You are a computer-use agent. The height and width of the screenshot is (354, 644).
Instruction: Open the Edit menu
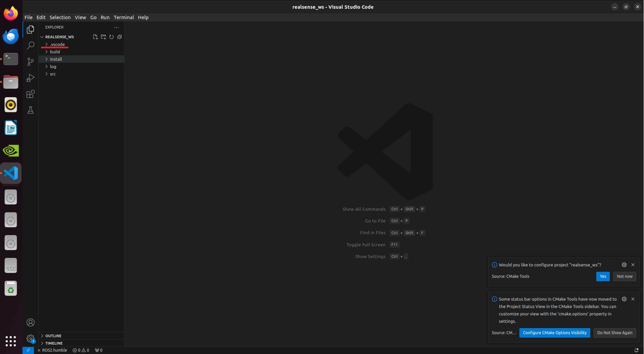tap(41, 17)
